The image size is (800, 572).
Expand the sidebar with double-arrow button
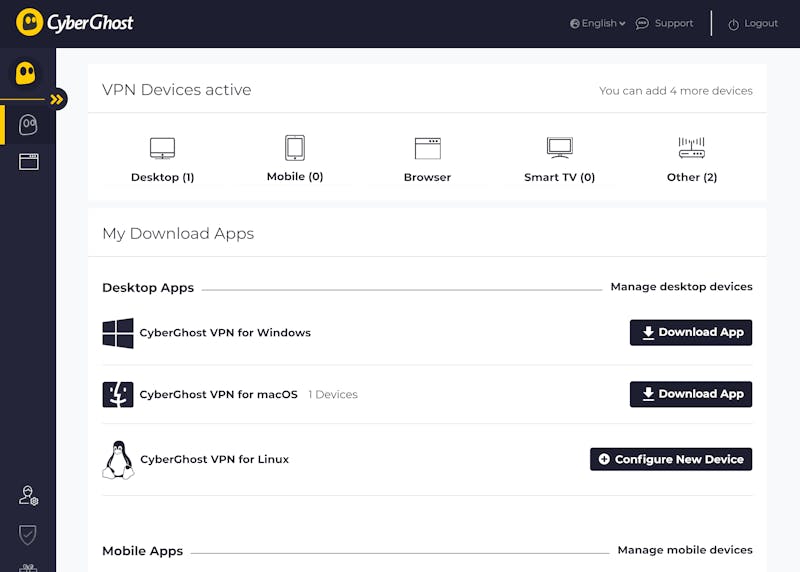pos(57,99)
